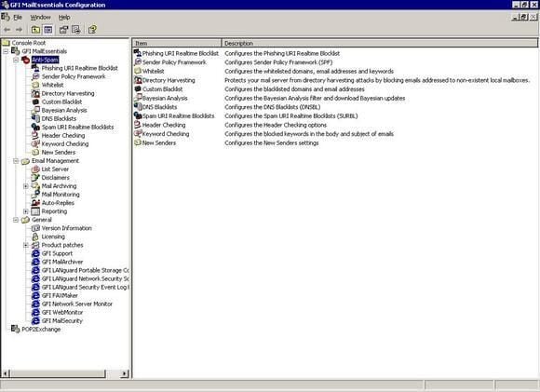Click the Spam URI Realtime Blocklists tree icon
The height and width of the screenshot is (392, 540).
point(35,128)
